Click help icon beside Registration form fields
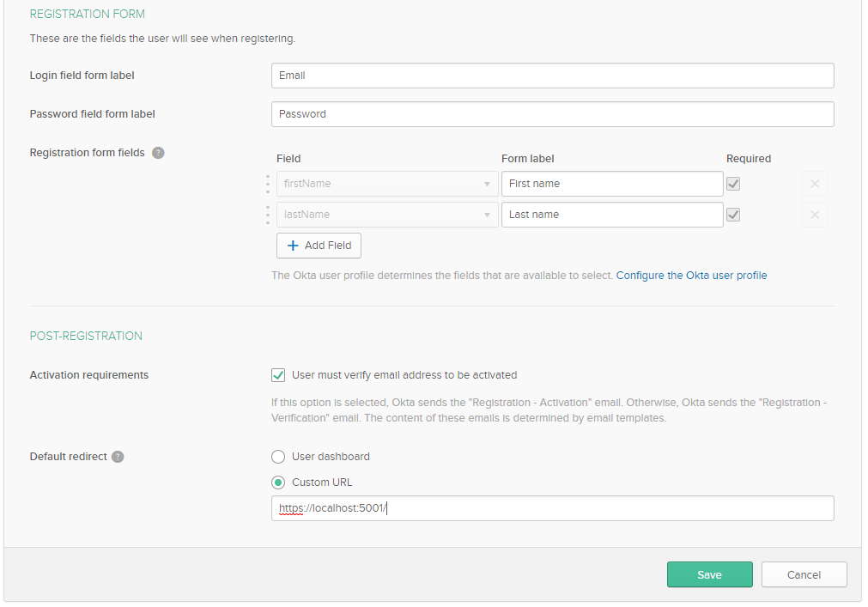 [x=158, y=153]
